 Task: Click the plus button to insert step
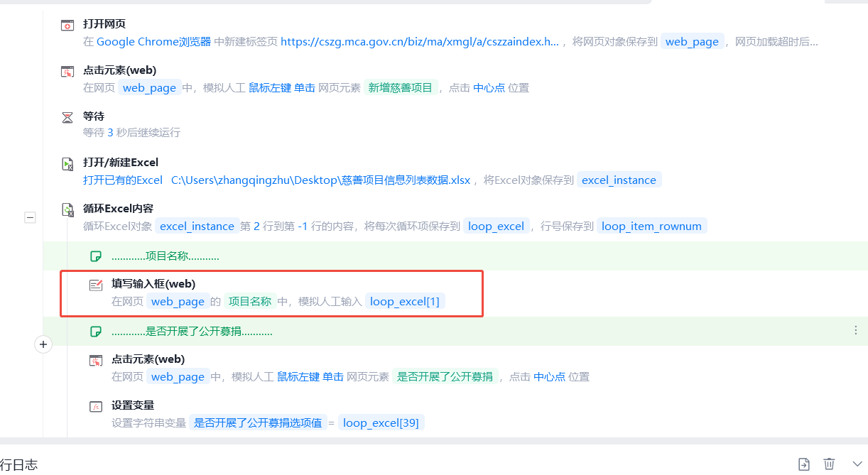(x=43, y=344)
